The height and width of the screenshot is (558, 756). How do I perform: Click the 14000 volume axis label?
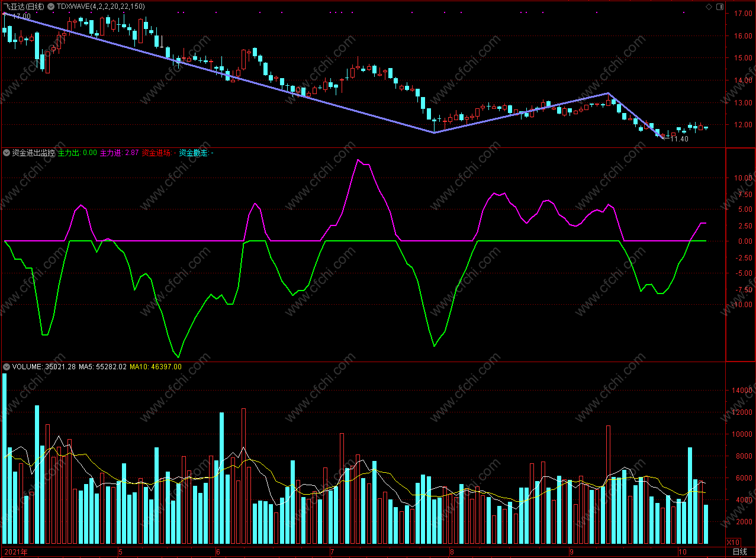(x=742, y=391)
